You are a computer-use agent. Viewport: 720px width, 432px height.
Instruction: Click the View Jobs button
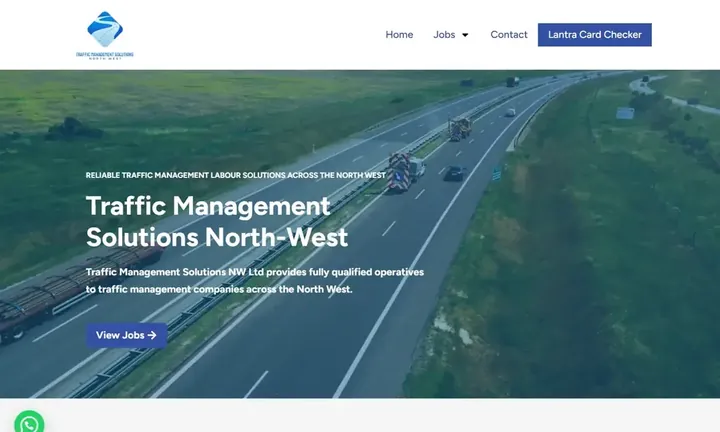(126, 335)
